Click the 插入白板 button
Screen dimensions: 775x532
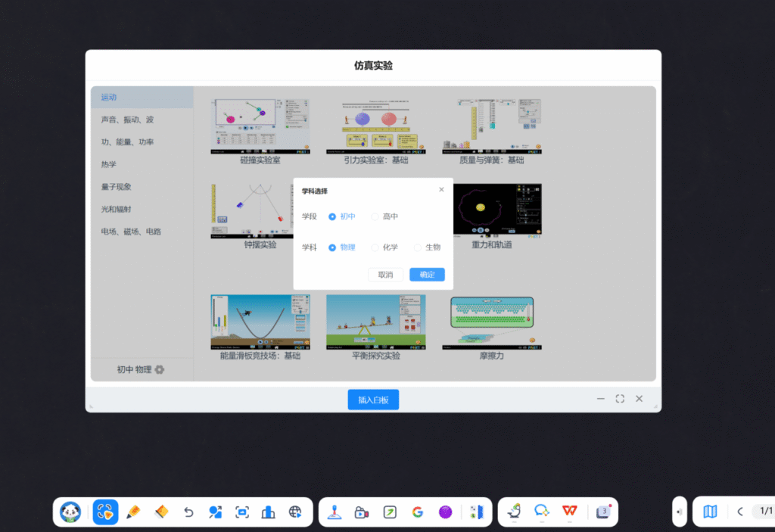pos(373,400)
